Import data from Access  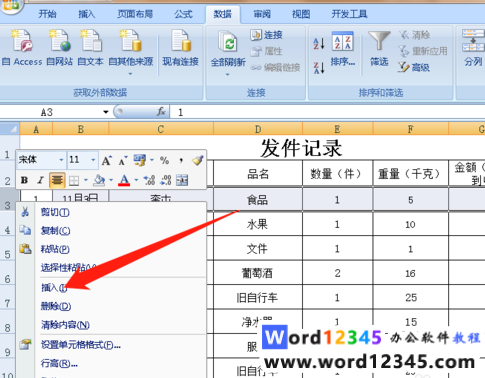[22, 48]
